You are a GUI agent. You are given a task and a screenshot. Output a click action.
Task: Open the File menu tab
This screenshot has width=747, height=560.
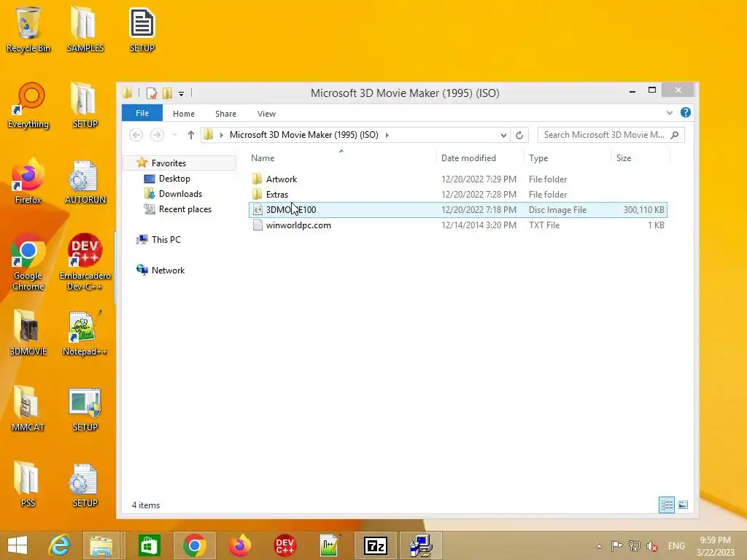click(142, 113)
